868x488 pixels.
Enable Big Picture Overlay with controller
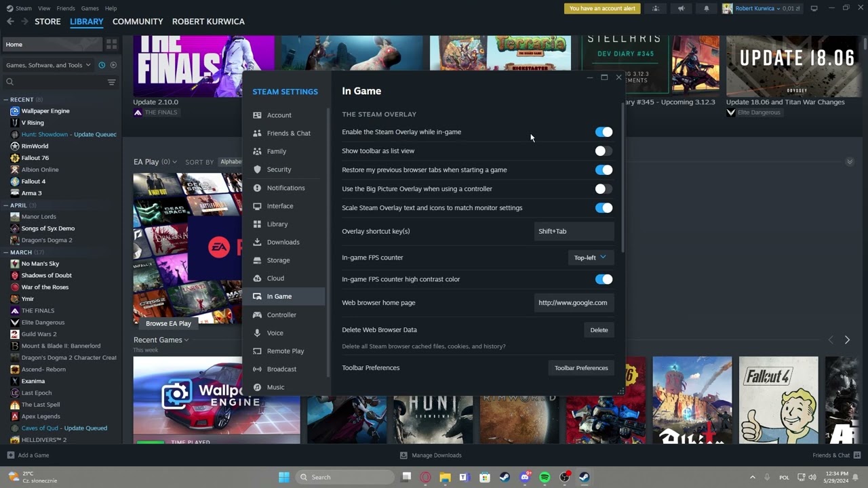pos(604,189)
